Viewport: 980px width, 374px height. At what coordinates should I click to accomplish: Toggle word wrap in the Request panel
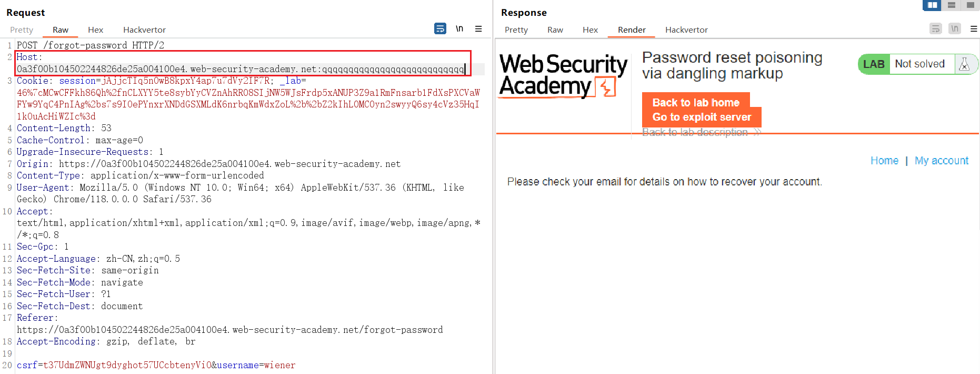pos(440,28)
